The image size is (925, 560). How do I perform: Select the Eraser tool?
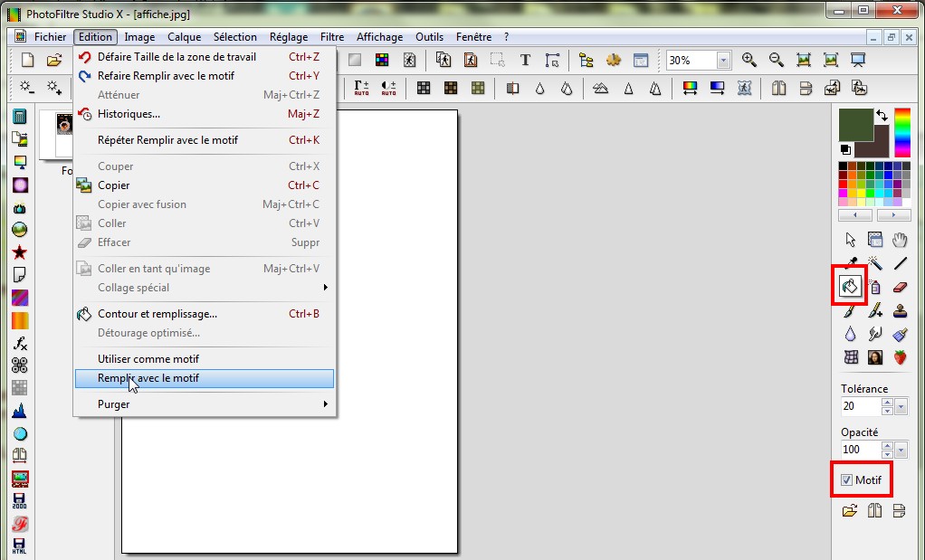[x=900, y=287]
